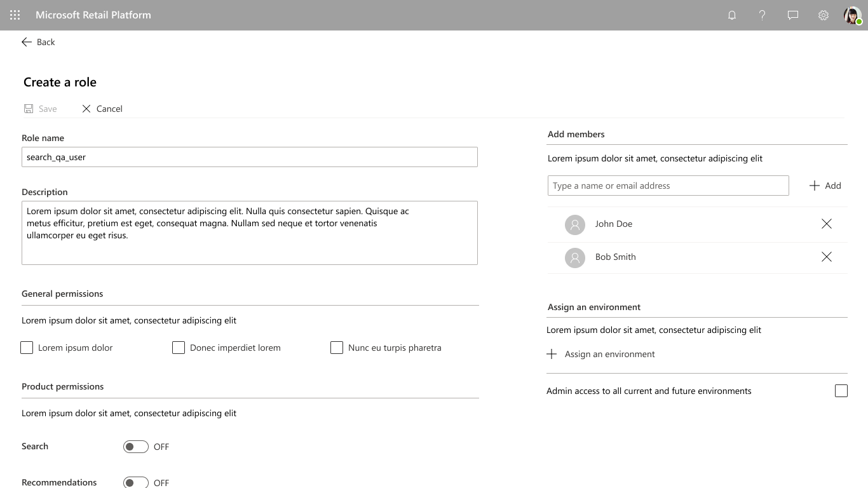
Task: Select the John Doe member name
Action: [614, 224]
